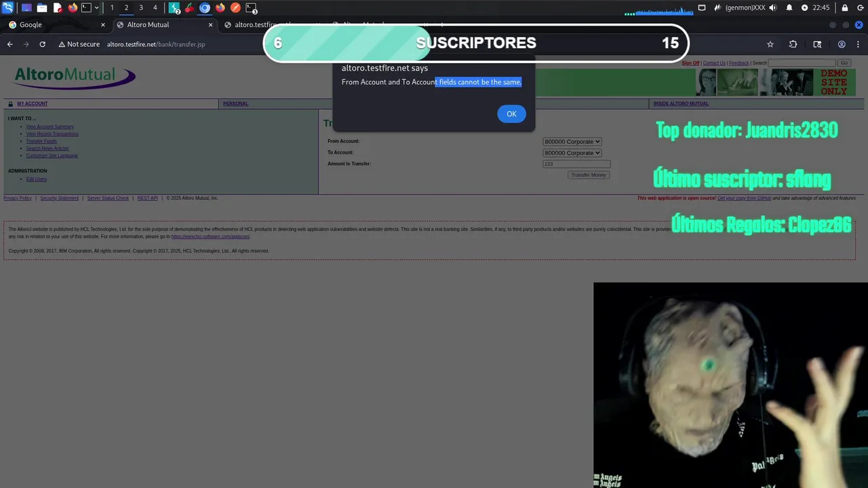Click the Edit Users link
This screenshot has width=868, height=488.
point(37,180)
